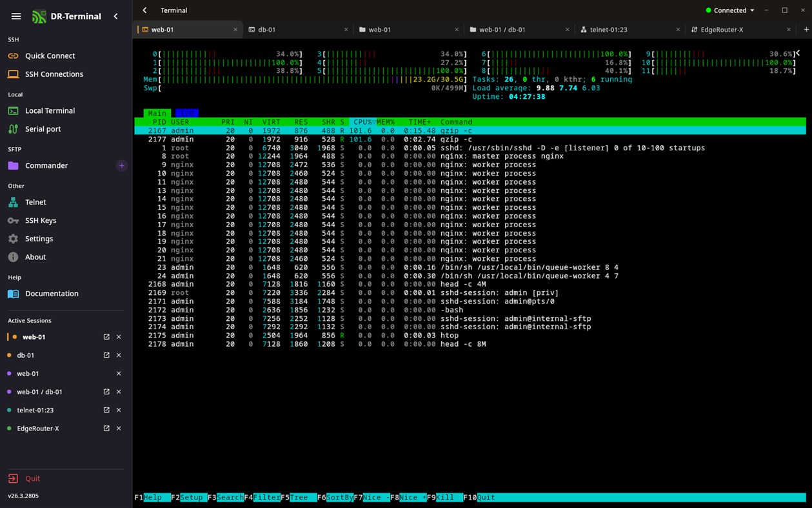Pop out the db-01 session into a new window
Viewport: 812px width, 508px height.
(x=106, y=355)
